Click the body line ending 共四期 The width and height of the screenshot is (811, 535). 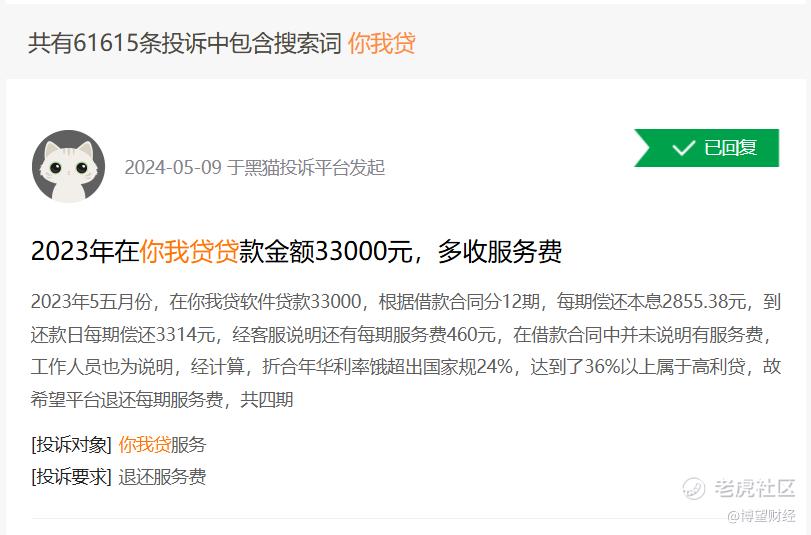pyautogui.click(x=162, y=399)
